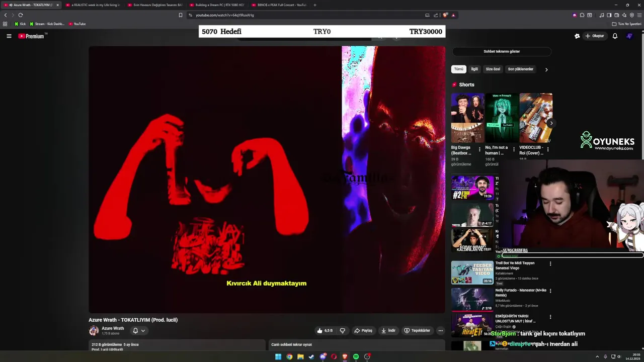
Task: Open Steam from the taskbar
Action: pyautogui.click(x=311, y=356)
